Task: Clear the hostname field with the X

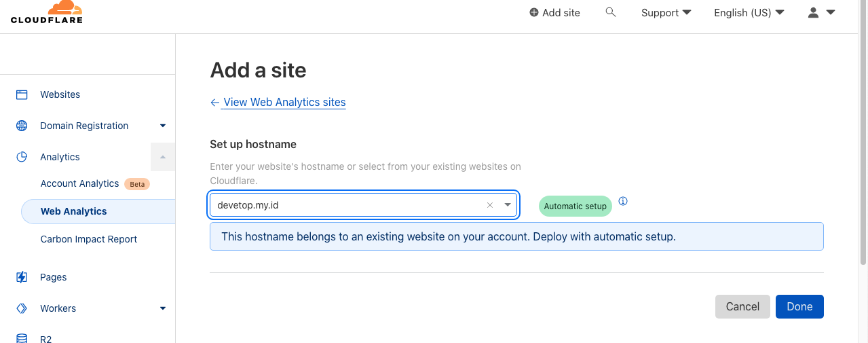Action: [x=490, y=205]
